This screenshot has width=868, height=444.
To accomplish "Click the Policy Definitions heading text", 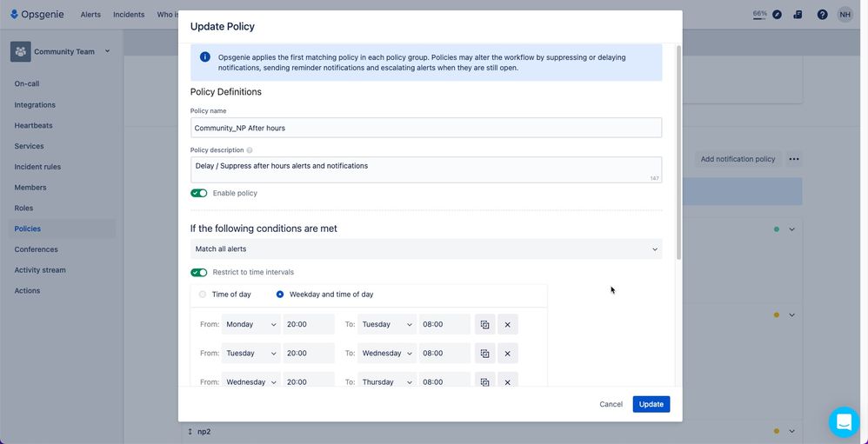I will tap(226, 92).
